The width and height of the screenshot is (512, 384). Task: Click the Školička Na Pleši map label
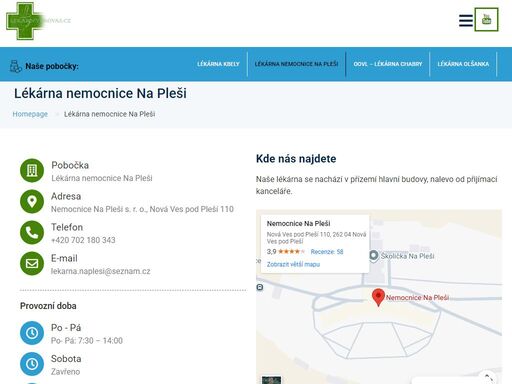coord(407,256)
